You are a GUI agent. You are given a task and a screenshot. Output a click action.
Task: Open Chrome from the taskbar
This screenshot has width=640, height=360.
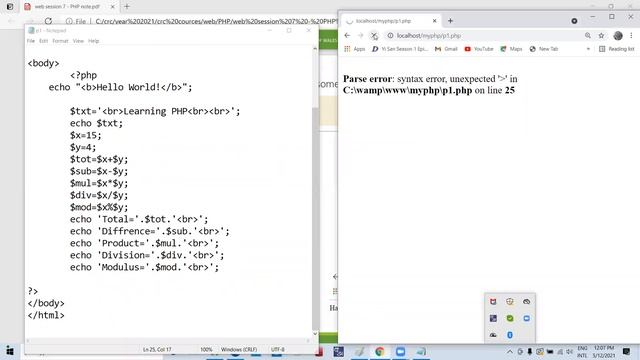coord(380,352)
